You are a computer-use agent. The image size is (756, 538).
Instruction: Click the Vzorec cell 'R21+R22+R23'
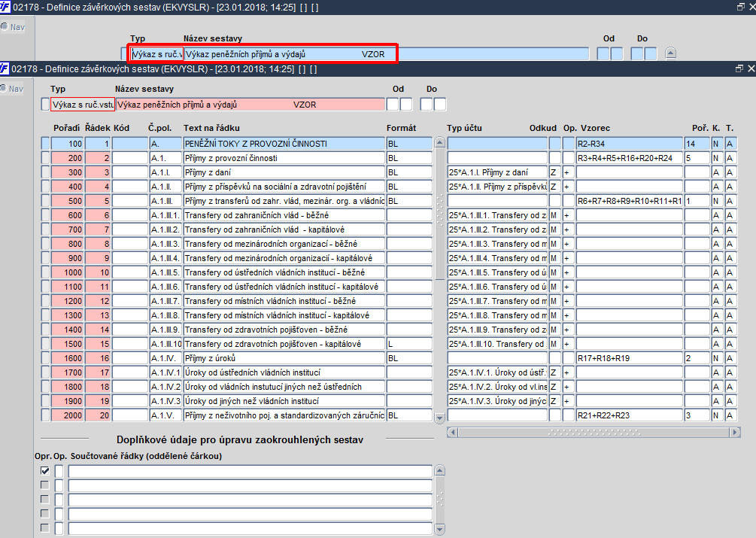pyautogui.click(x=629, y=415)
